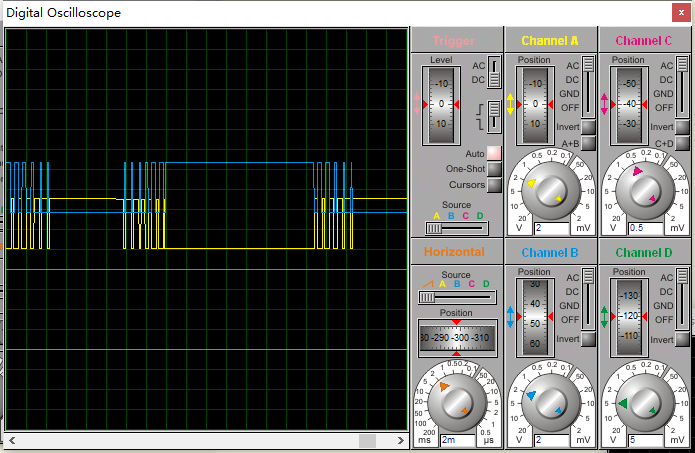Click AC label in Channel D

pos(667,277)
